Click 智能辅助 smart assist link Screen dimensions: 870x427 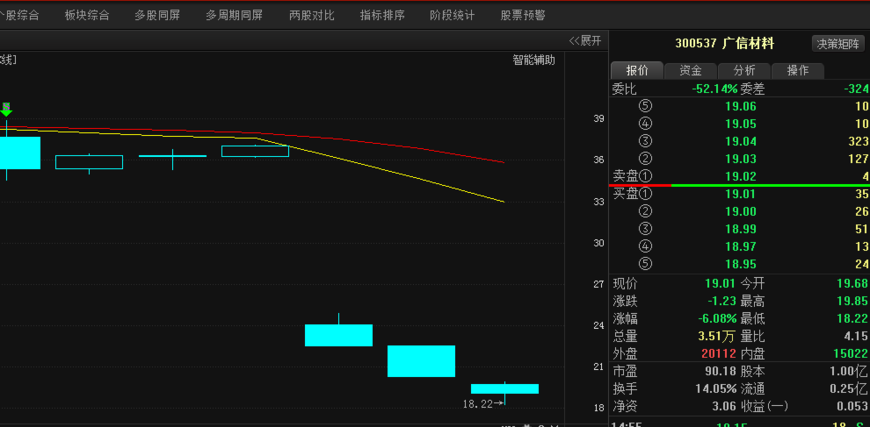click(x=533, y=59)
